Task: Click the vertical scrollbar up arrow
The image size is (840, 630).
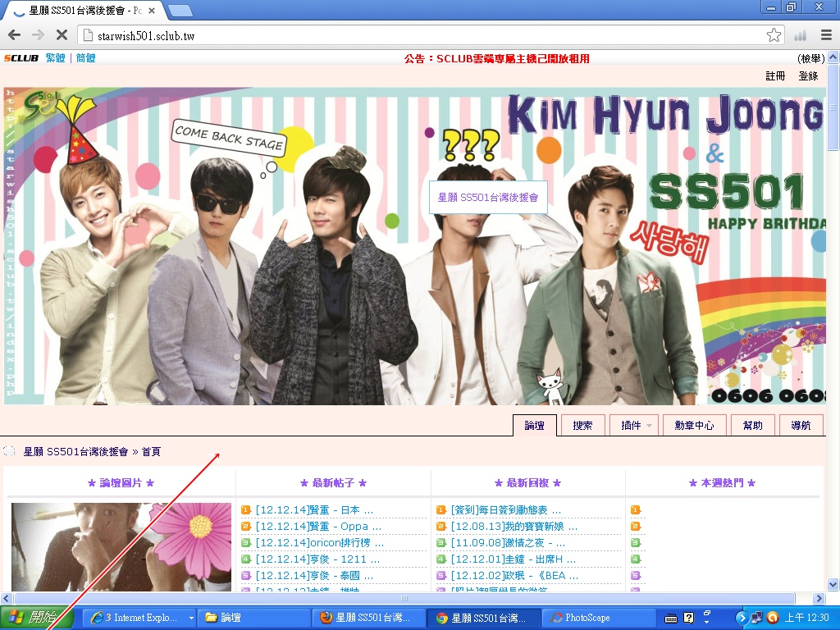Action: (x=833, y=57)
